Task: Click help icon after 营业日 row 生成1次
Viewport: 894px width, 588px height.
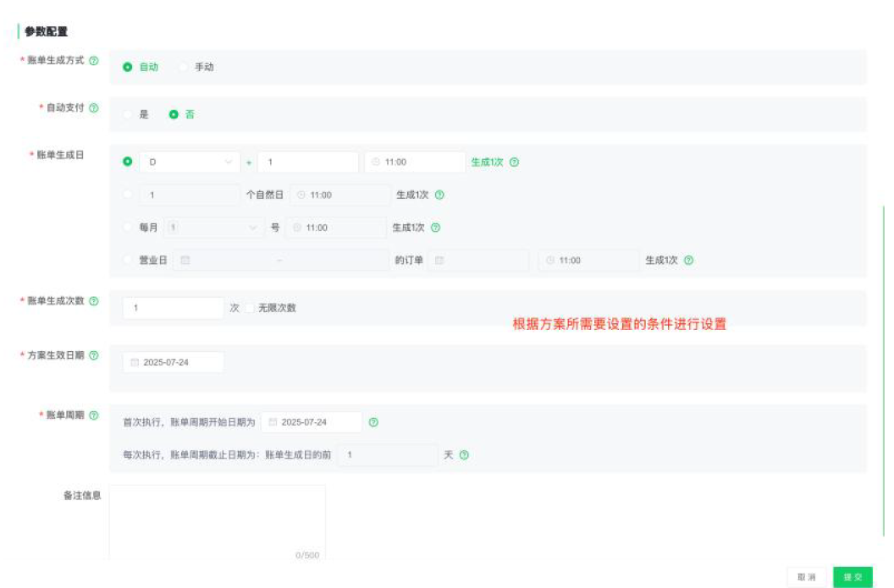Action: 688,261
